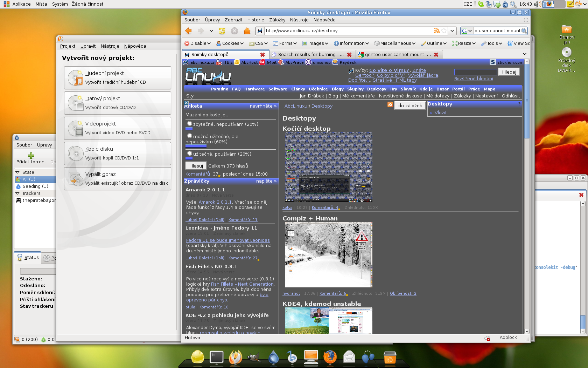Click the Firefox stop loading button

point(234,31)
